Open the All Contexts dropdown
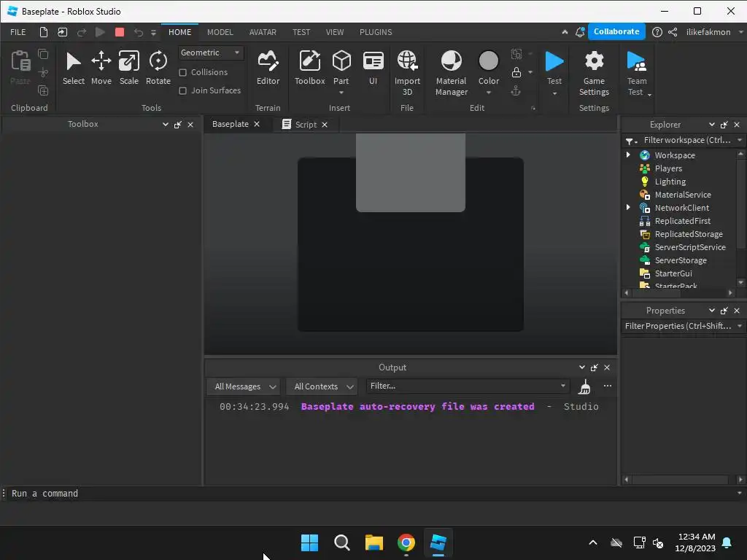Viewport: 747px width, 560px height. point(322,386)
